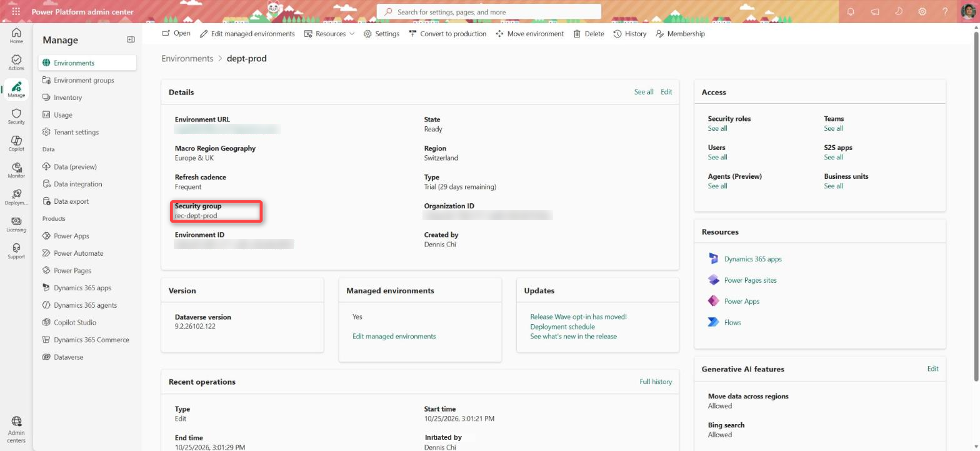Open Power Pages sites resource link
This screenshot has width=980, height=451.
pyautogui.click(x=750, y=280)
